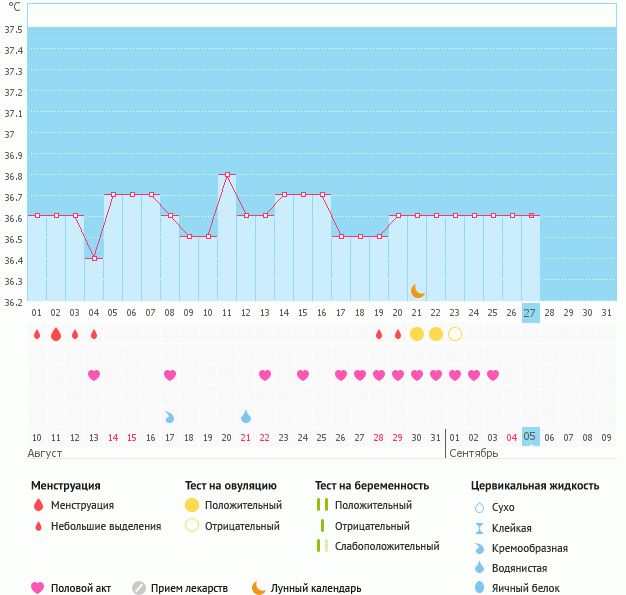
Task: Select the lowest temperature point on day 04
Action: [94, 258]
